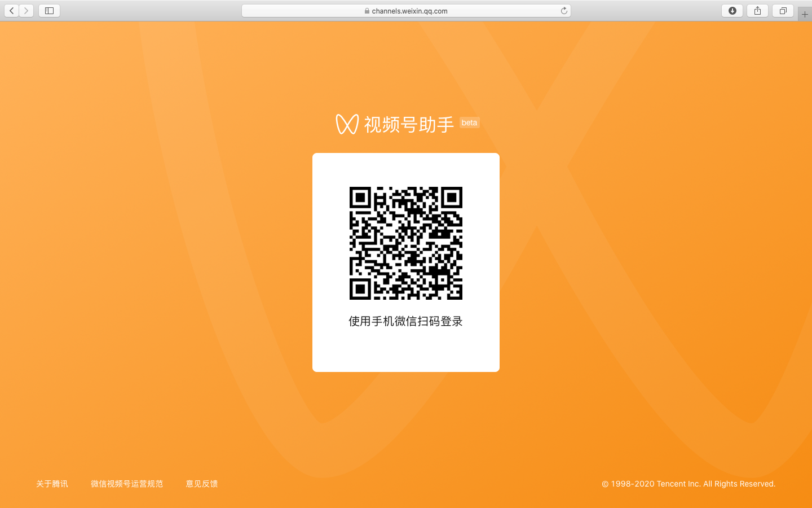Click the Share icon in the toolbar
Screen dimensions: 812x508
[x=757, y=11]
